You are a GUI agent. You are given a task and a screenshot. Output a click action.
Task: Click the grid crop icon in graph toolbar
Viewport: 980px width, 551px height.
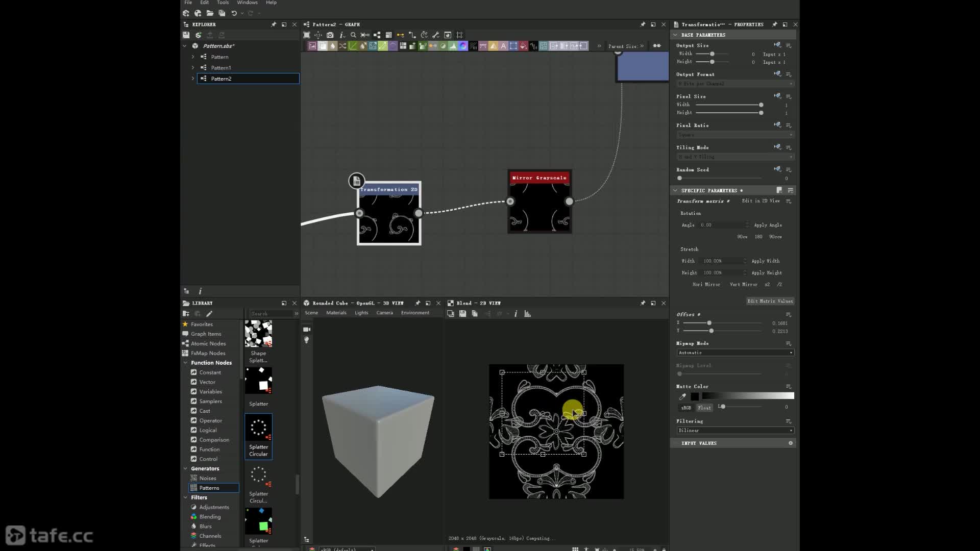459,35
